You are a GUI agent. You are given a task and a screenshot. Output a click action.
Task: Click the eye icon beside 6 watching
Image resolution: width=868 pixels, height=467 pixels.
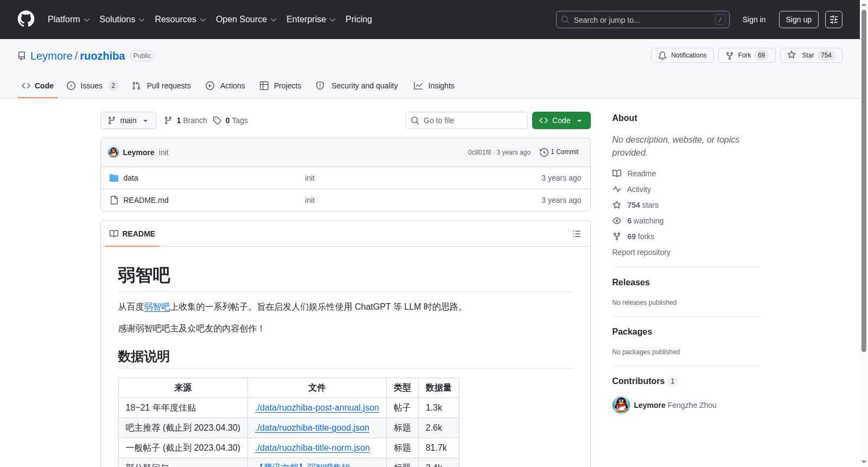coord(617,221)
